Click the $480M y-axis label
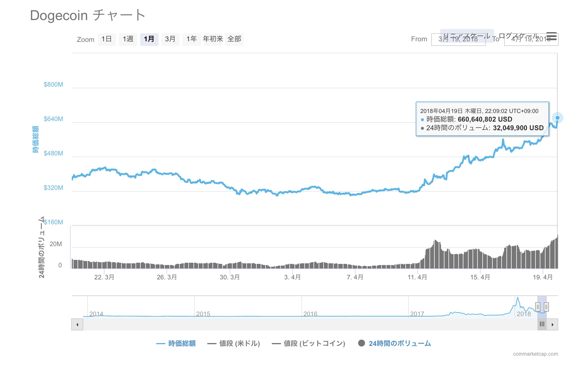 (x=53, y=153)
